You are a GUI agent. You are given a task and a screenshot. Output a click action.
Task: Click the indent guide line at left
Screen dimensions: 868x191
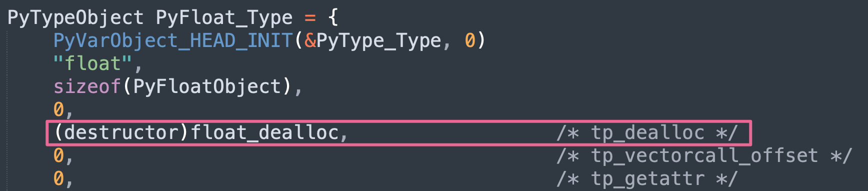point(7,110)
